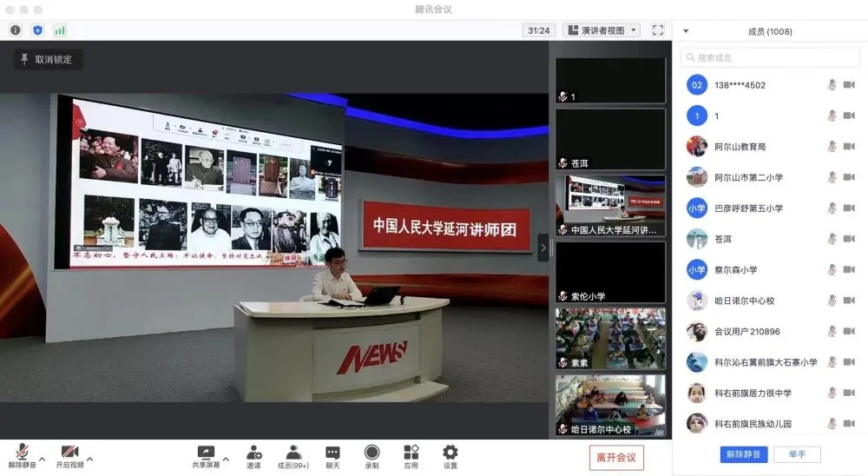Screen dimensions: 868x476
Task: Open chat (聊天) icon
Action: point(332,457)
